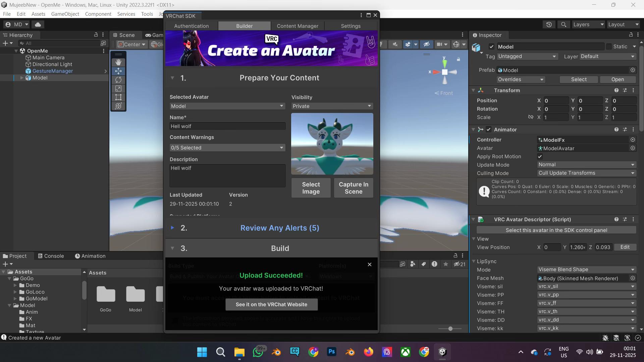Toggle the Model active checkbox in Inspector

[x=491, y=47]
